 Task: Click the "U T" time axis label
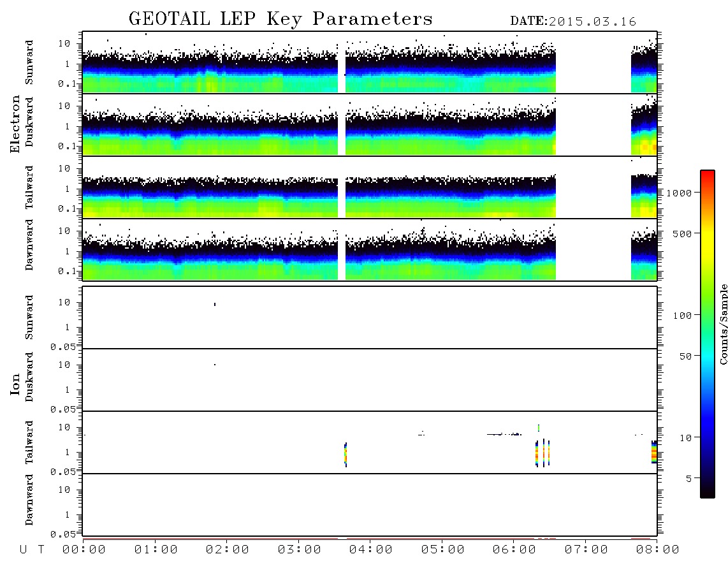point(32,550)
